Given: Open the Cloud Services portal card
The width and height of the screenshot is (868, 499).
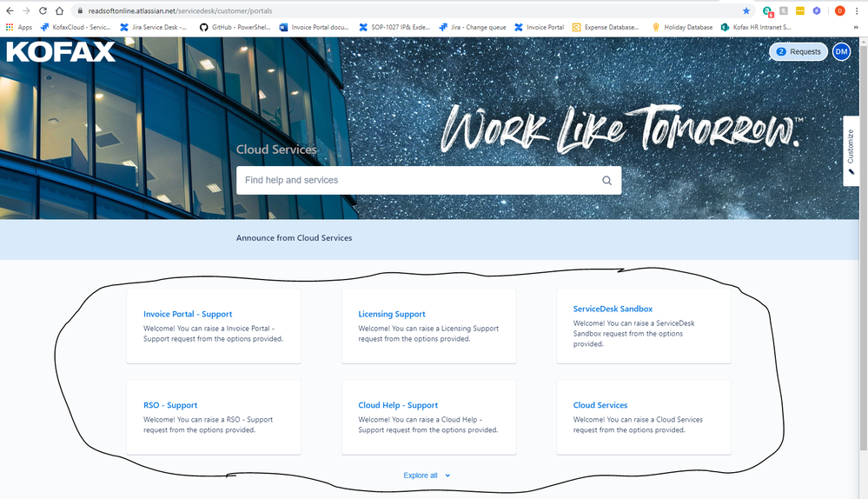Looking at the screenshot, I should 644,417.
